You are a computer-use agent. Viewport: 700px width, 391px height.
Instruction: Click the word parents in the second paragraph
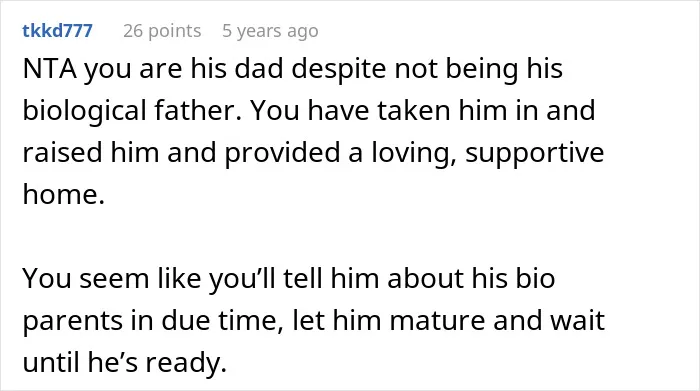point(72,322)
